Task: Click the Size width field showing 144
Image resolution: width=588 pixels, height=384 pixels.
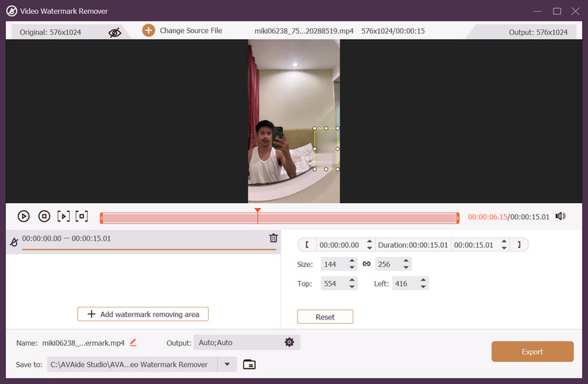Action: click(334, 264)
